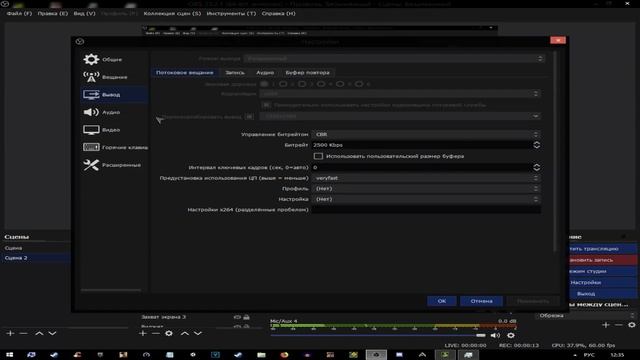
Task: Click the x264 options text field
Action: click(x=426, y=210)
